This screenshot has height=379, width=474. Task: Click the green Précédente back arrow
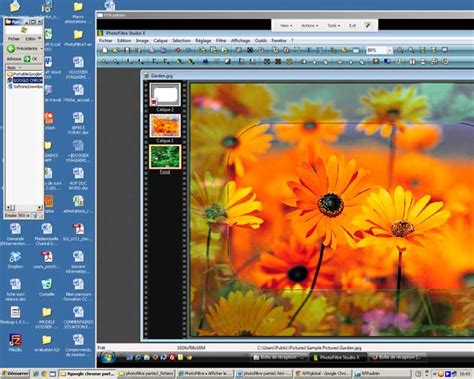[11, 48]
